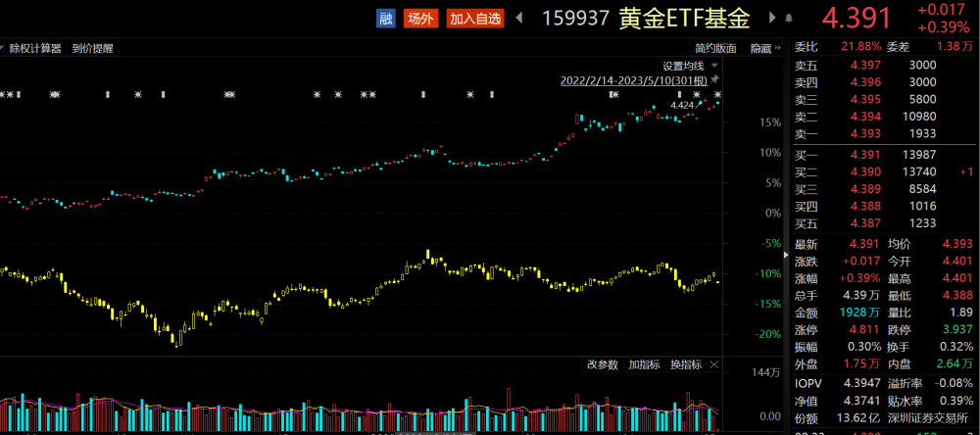Click 净值 value 4.3741

point(862,401)
